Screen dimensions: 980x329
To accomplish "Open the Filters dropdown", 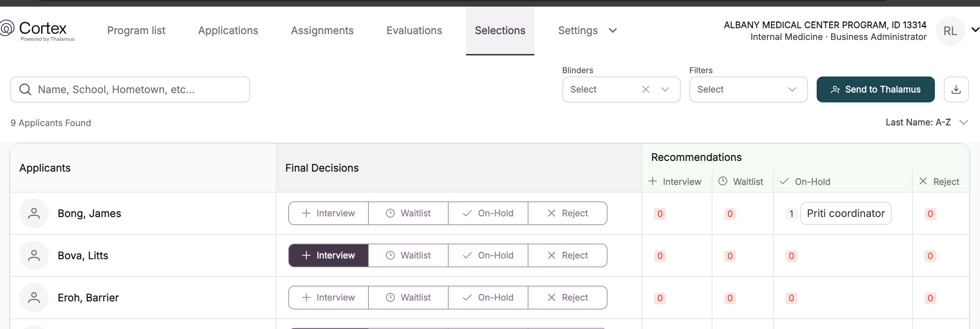I will 748,89.
